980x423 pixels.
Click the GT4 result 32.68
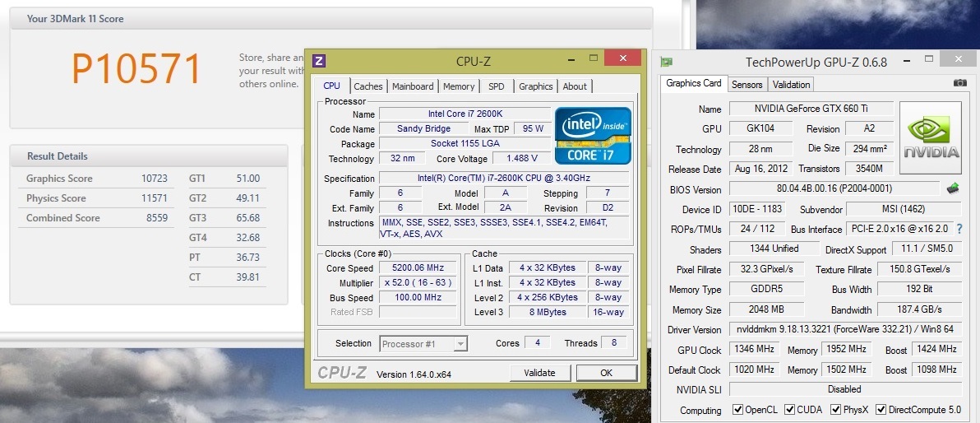coord(248,238)
